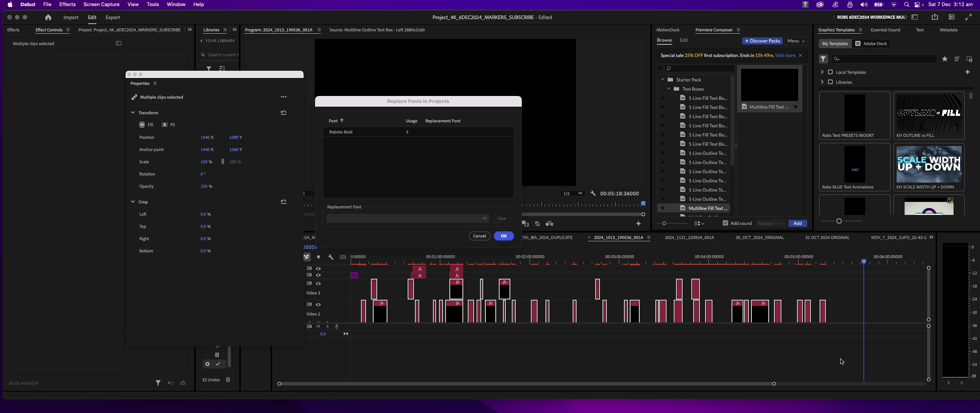
Task: Reset the Crop properties
Action: coord(283,202)
